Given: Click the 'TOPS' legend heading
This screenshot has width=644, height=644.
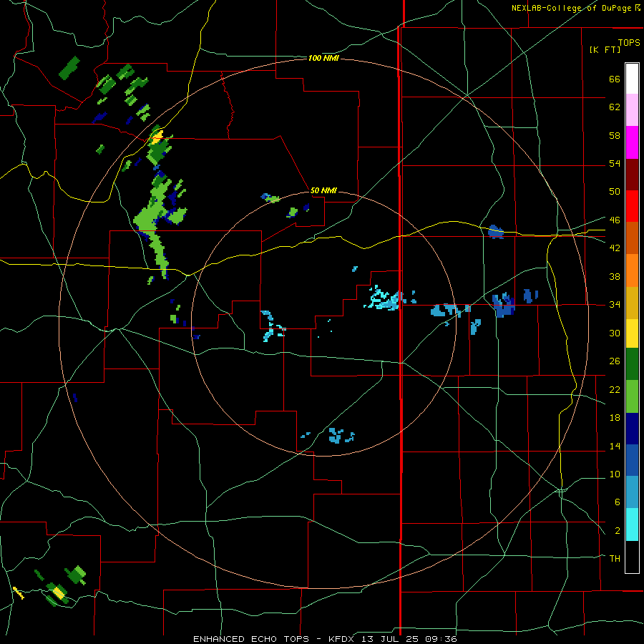Looking at the screenshot, I should 629,42.
